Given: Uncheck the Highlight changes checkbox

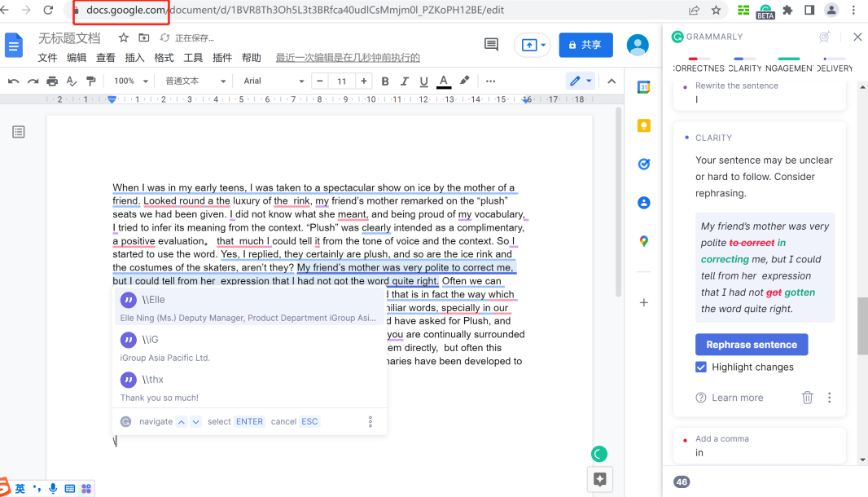Looking at the screenshot, I should click(701, 367).
